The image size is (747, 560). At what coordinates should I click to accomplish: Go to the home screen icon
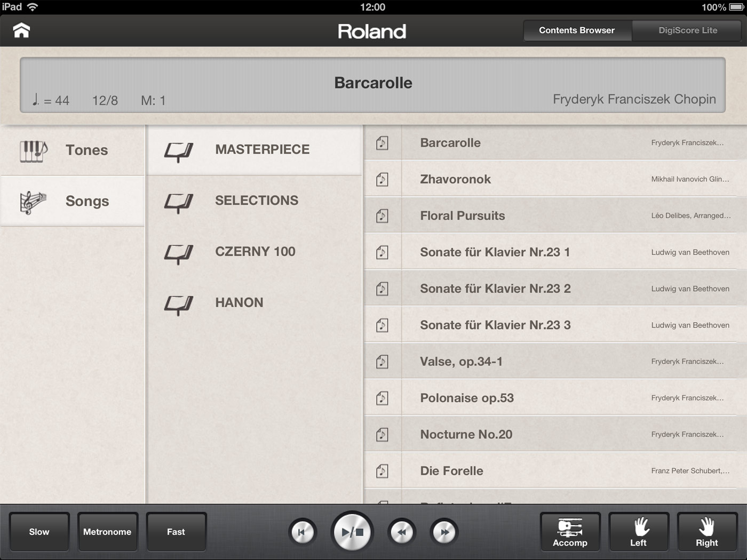pos(21,30)
